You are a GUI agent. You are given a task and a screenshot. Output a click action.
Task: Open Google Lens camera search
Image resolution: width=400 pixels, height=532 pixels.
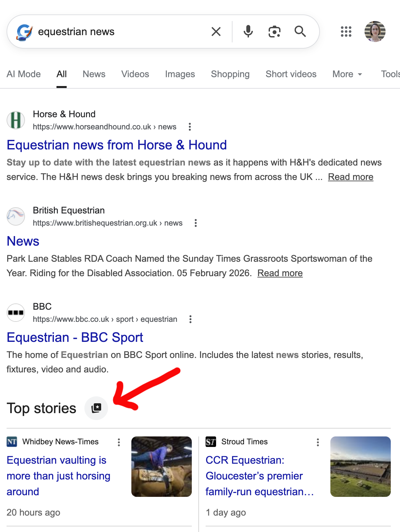click(274, 31)
